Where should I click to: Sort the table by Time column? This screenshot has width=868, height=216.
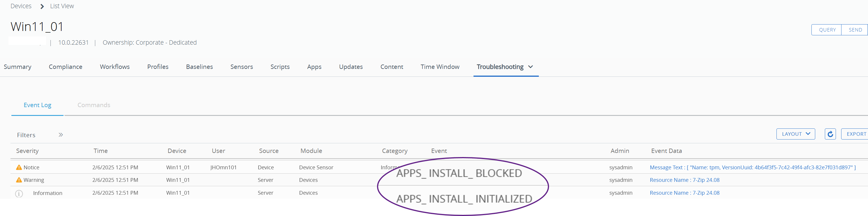pyautogui.click(x=100, y=151)
